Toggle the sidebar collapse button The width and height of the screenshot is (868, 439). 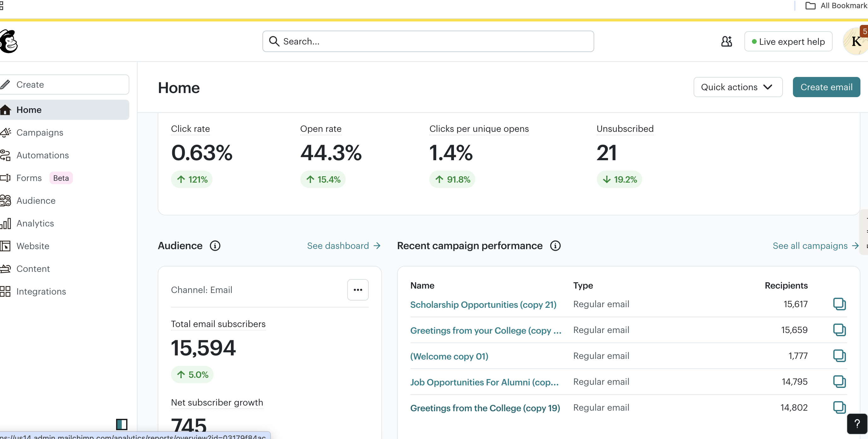pos(122,424)
